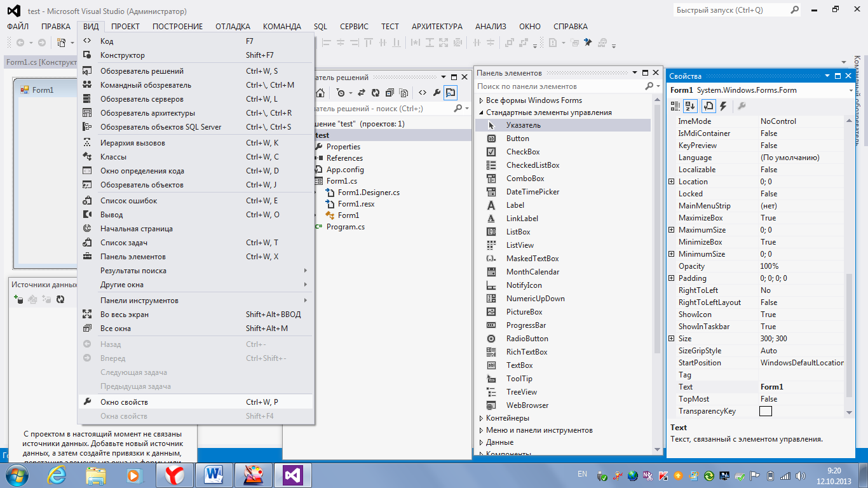Choose 'Список ошибок' in View menu

coord(196,201)
